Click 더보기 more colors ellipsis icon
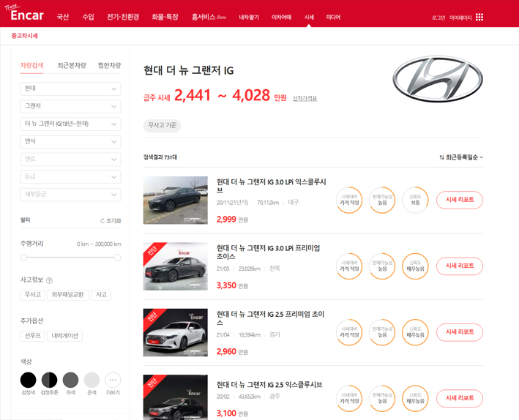Screen dimensions: 519x420 tap(113, 380)
